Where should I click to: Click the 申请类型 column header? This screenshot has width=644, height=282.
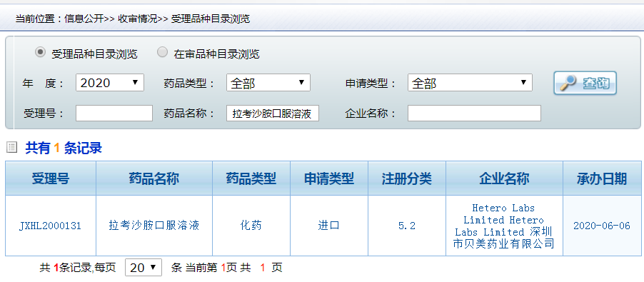tap(329, 178)
